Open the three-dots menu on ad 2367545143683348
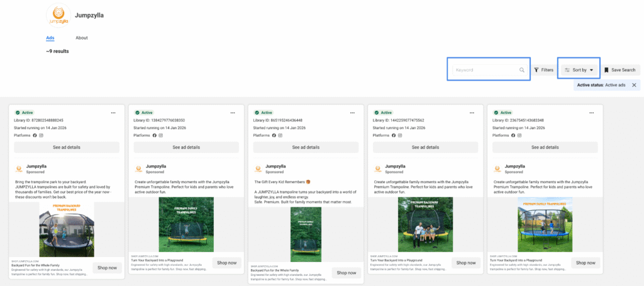The width and height of the screenshot is (644, 286). click(591, 113)
